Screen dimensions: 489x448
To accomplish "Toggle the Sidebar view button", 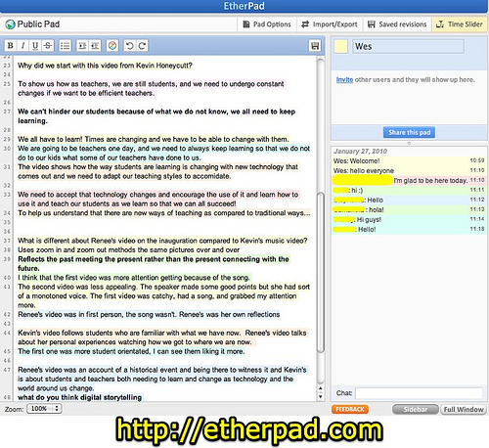I will click(416, 410).
